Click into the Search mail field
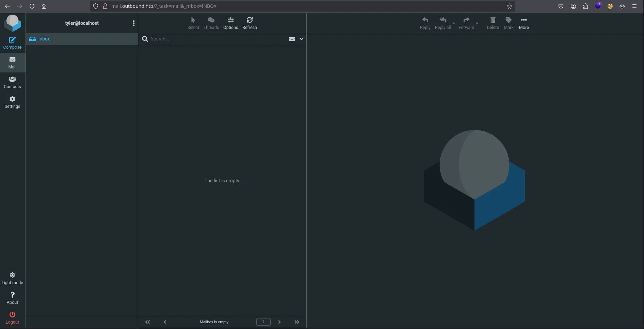Viewport: 644px width, 329px height. pyautogui.click(x=218, y=39)
